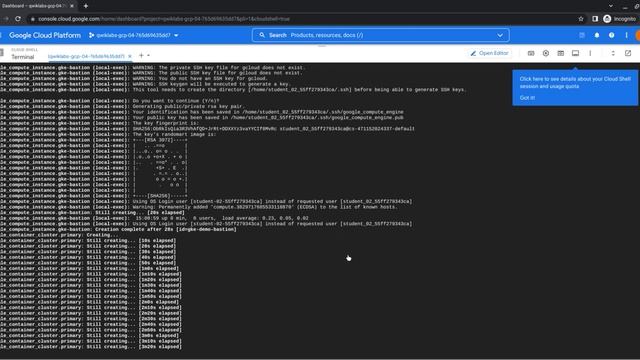
Task: Open the Cloud Shell keyboard icon
Action: coord(531,53)
